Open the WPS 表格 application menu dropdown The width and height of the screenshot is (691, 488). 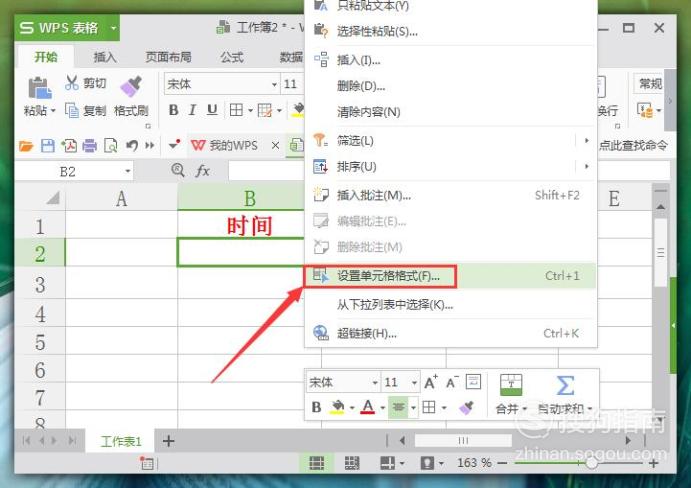click(x=114, y=28)
